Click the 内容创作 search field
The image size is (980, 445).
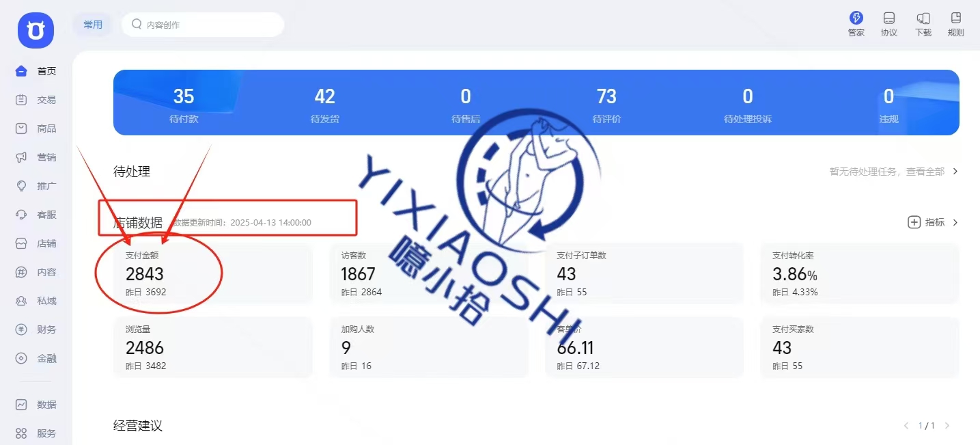[x=203, y=25]
